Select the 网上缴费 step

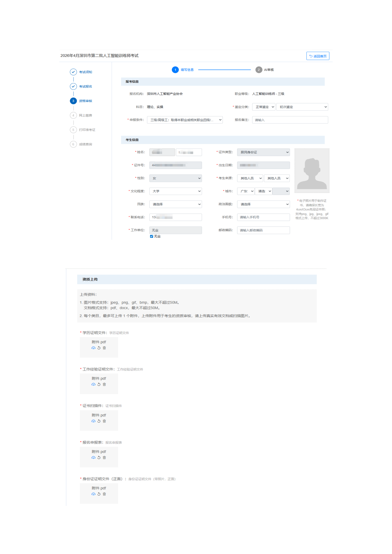pyautogui.click(x=81, y=115)
